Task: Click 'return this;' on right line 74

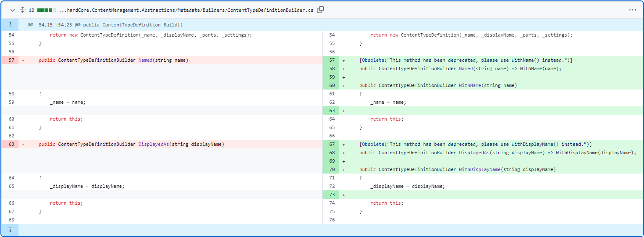Action: [x=387, y=203]
